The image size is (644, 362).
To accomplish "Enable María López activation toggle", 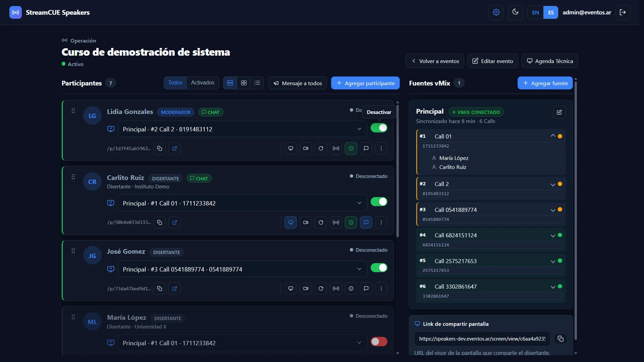I will [x=379, y=342].
